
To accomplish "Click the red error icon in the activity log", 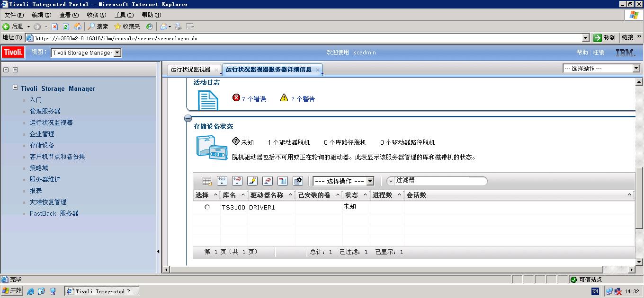I will (236, 97).
